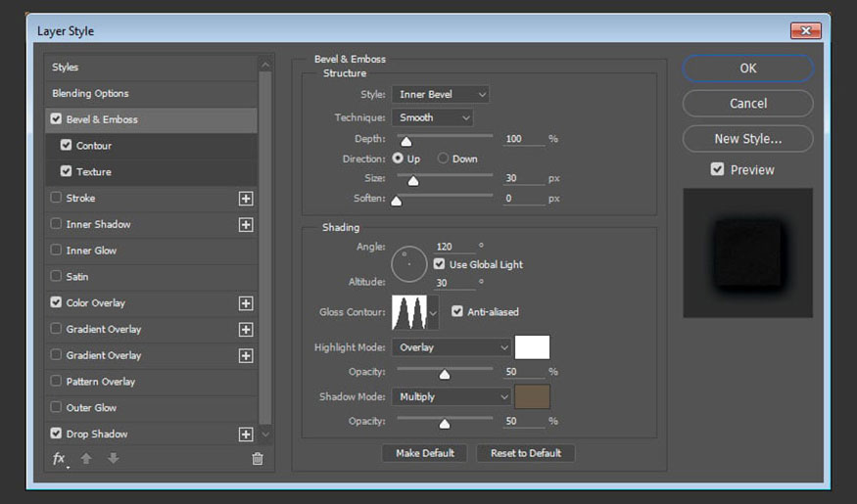Screen dimensions: 857x504
Task: Click the move effect down arrow
Action: pos(114,459)
